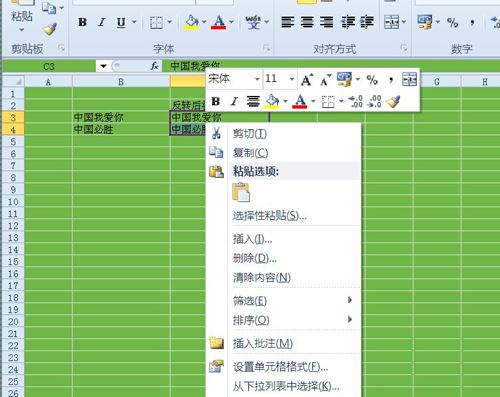Screen dimensions: 500x397
Task: Decrease decimal in the mini toolbar
Action: 374,101
